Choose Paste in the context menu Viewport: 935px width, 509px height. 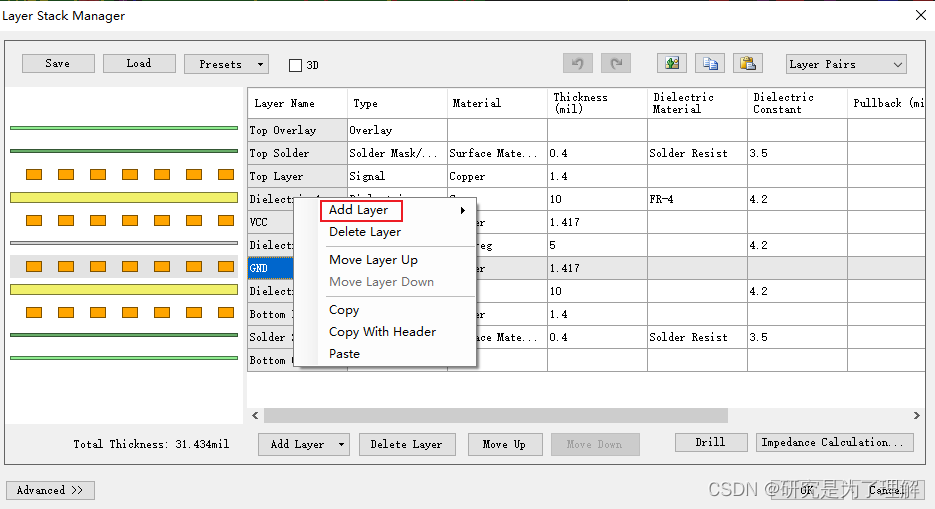tap(345, 354)
